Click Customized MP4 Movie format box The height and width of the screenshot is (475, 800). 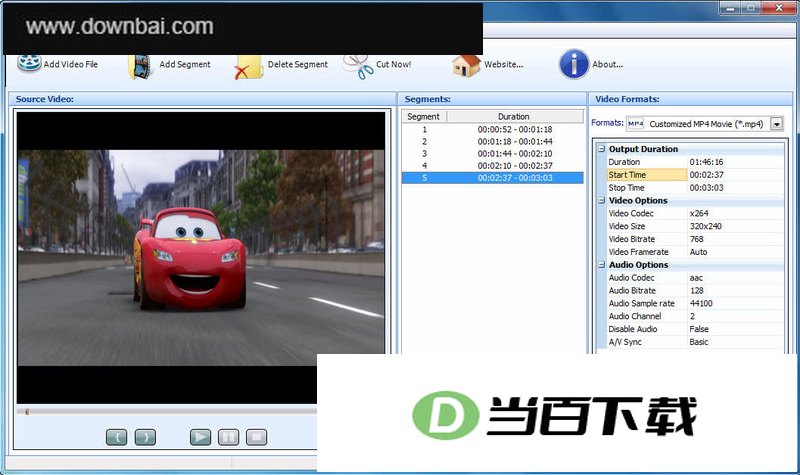click(x=706, y=123)
